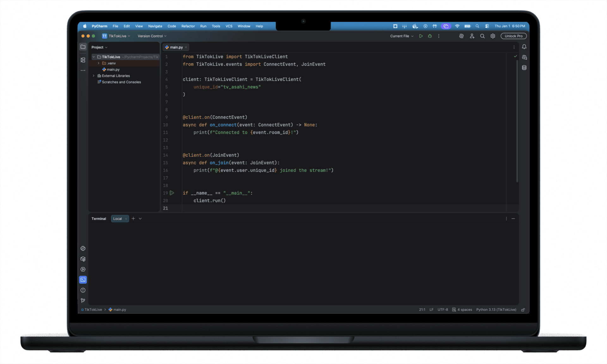The image size is (607, 364).
Task: Expand the .venv folder in project tree
Action: 99,63
